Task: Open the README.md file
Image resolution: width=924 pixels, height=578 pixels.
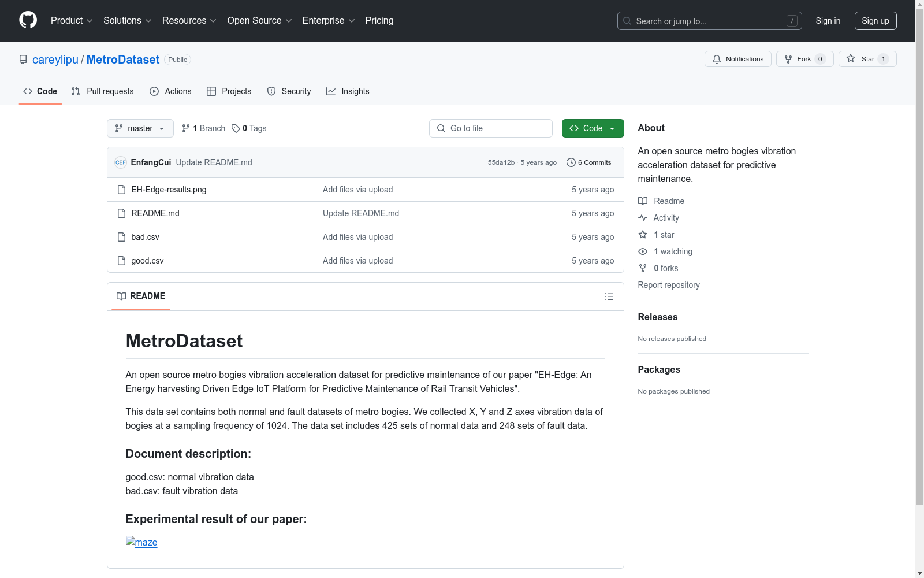Action: (155, 213)
